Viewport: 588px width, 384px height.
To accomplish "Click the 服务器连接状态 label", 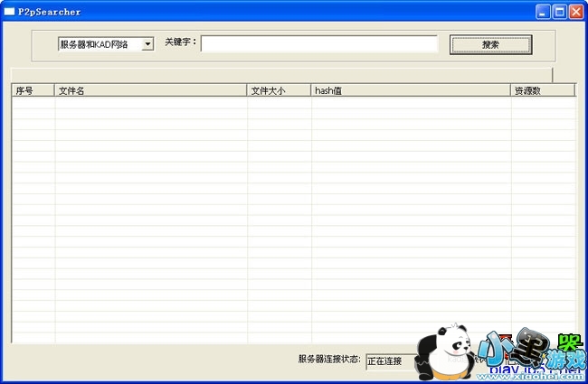I will (x=329, y=359).
